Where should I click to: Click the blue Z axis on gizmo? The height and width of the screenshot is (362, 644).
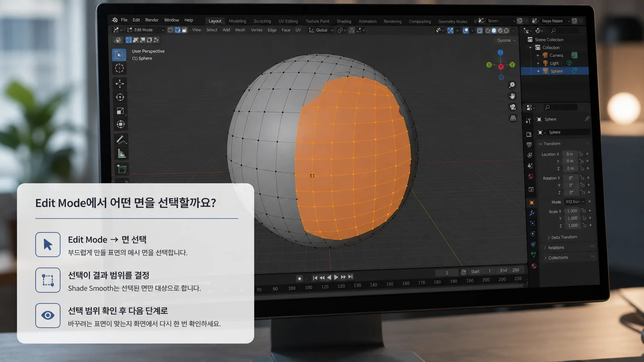click(500, 52)
